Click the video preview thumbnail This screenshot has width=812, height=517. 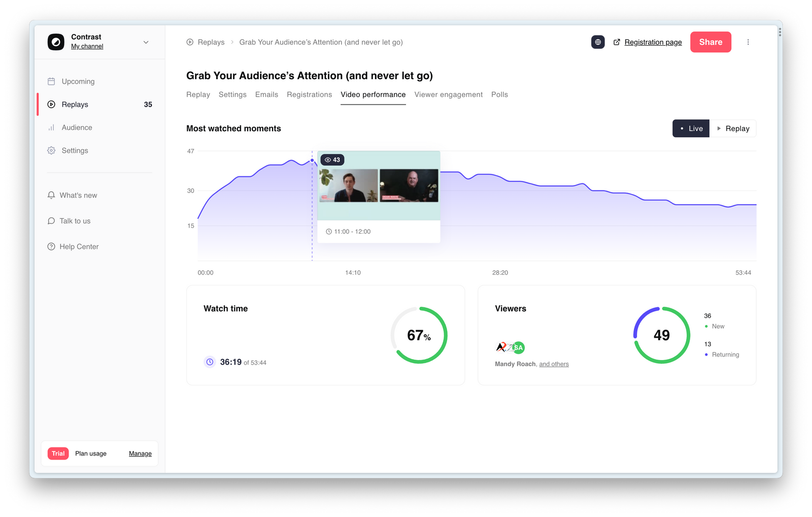click(379, 186)
